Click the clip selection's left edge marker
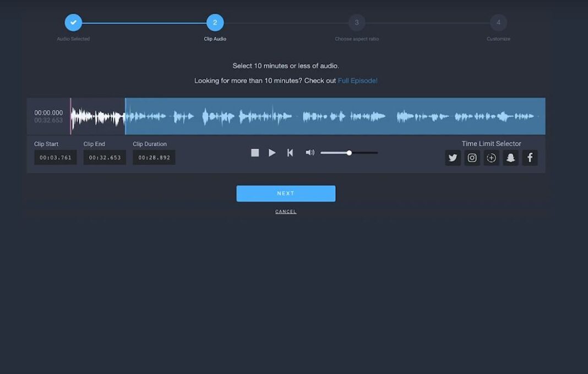Viewport: 588px width, 374px height. click(x=126, y=116)
